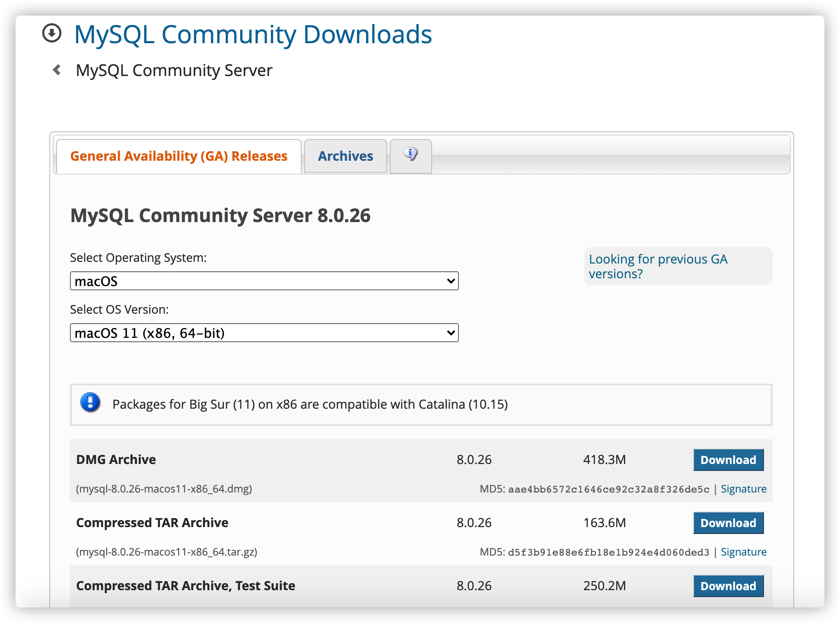Switch to the Archives tab

345,156
